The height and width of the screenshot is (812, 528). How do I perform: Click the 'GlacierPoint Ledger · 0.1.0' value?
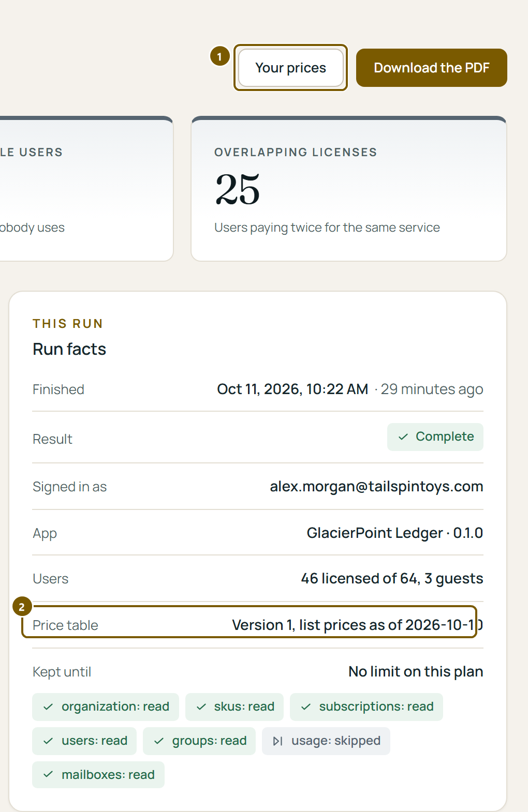[x=395, y=533]
